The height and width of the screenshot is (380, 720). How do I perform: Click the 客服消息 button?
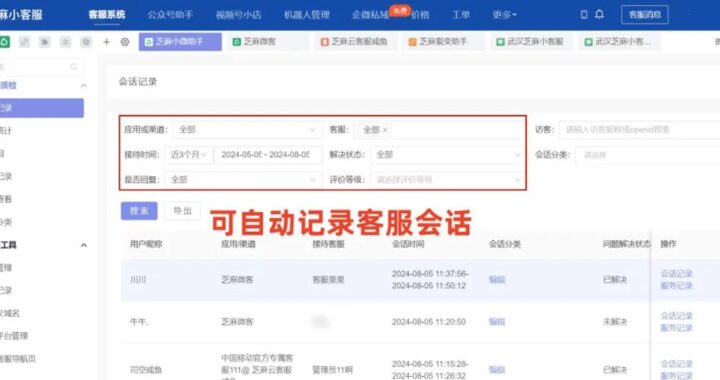645,15
